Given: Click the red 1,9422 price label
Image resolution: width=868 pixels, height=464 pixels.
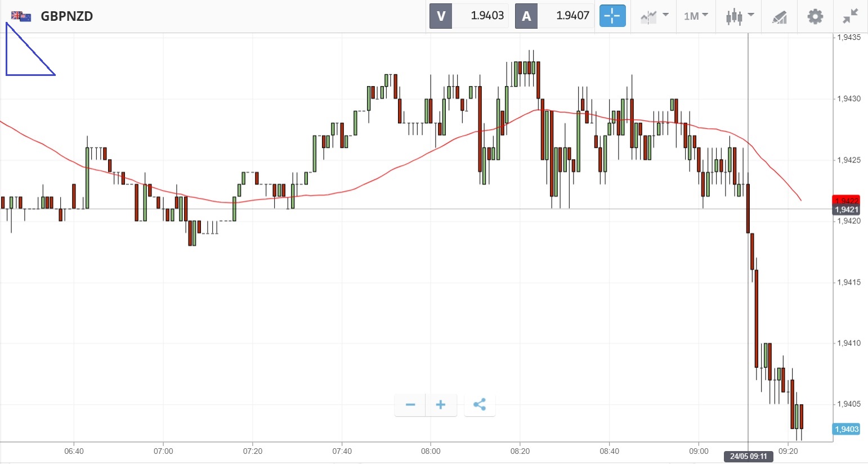Looking at the screenshot, I should pyautogui.click(x=846, y=200).
